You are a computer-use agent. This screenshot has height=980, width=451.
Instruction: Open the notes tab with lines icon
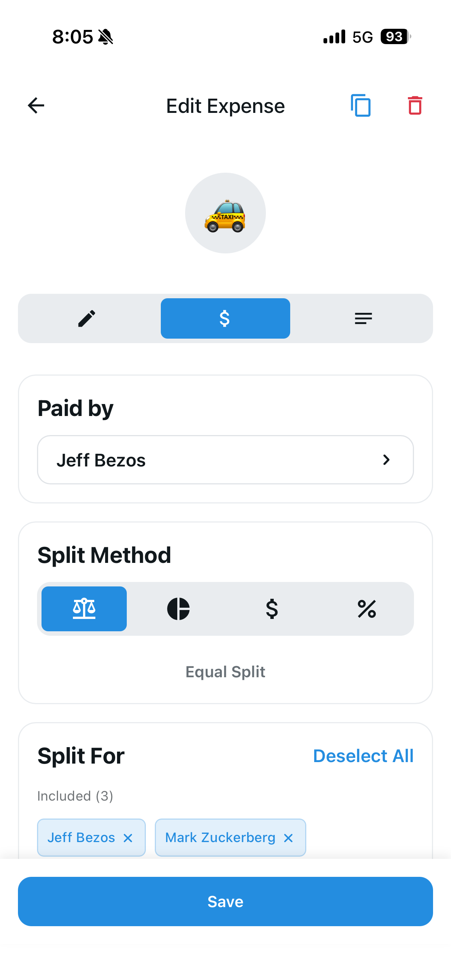363,318
